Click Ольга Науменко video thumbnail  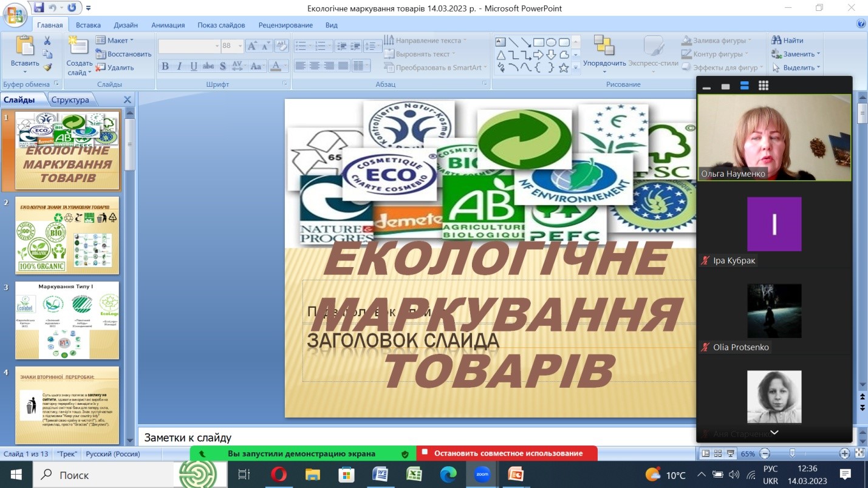774,137
